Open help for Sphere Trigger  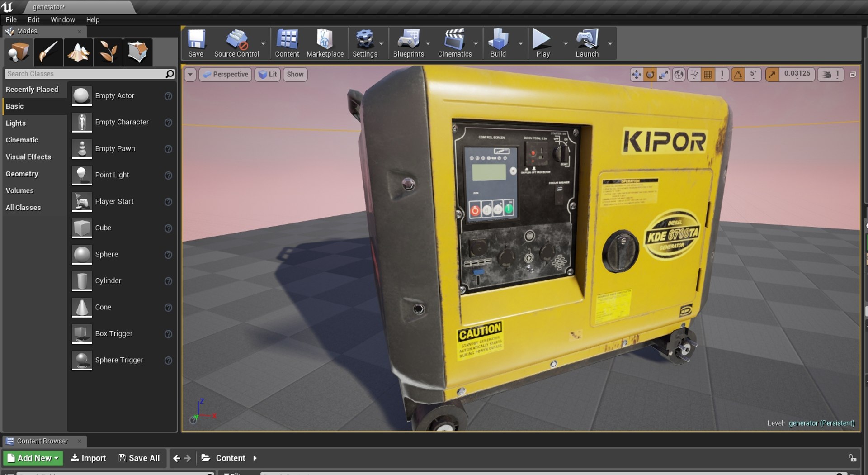[168, 361]
